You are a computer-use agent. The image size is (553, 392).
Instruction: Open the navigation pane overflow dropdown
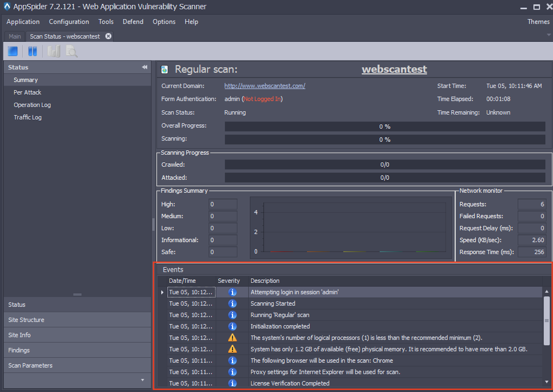[x=142, y=380]
